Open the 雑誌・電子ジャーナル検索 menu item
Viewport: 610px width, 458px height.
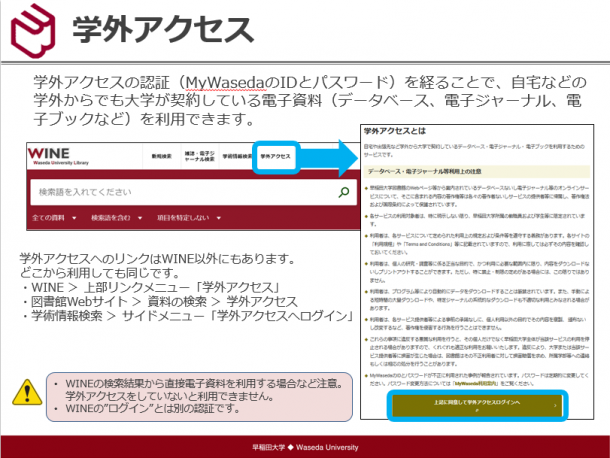(x=200, y=156)
